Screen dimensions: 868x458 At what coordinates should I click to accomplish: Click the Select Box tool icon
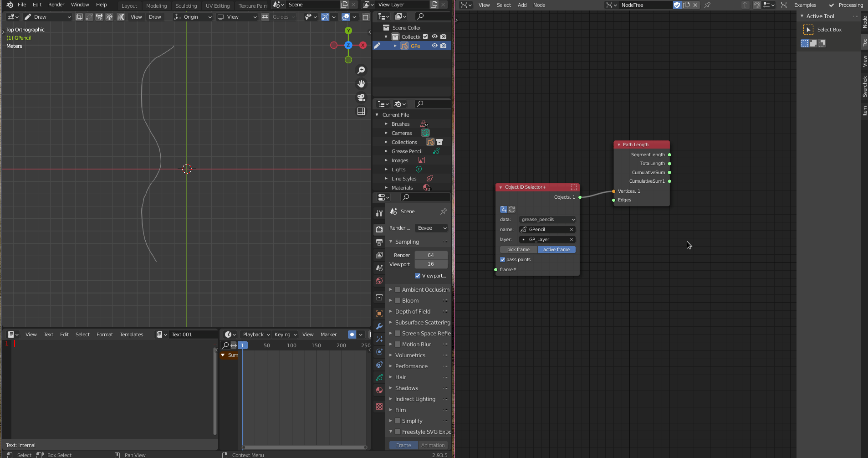point(808,30)
